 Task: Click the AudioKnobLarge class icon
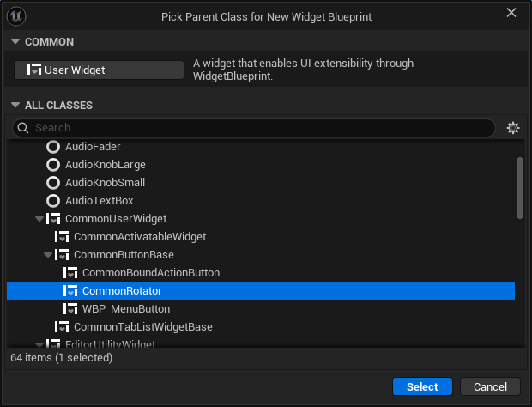53,165
